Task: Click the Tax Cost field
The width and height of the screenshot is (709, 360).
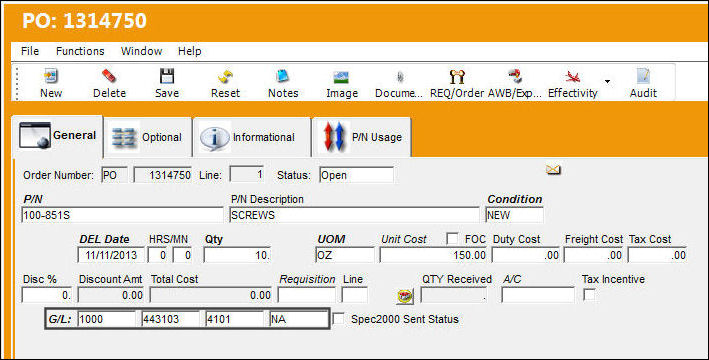Action: pyautogui.click(x=657, y=255)
